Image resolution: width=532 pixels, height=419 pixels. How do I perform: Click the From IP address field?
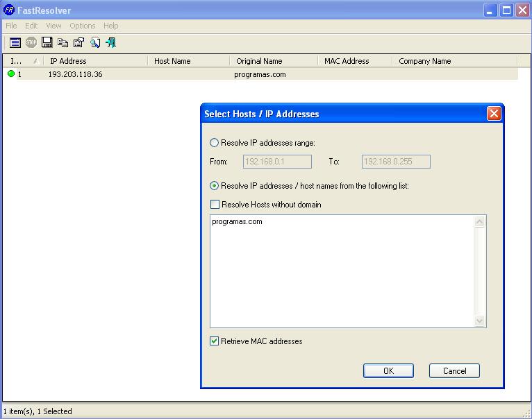pyautogui.click(x=277, y=162)
